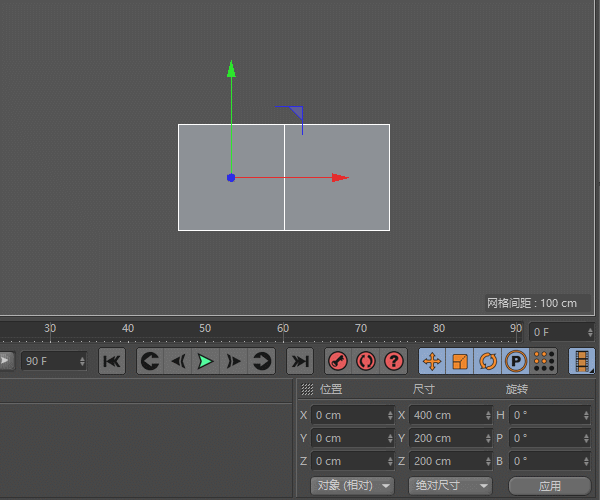This screenshot has height=500, width=600.
Task: Toggle parameter recording P icon
Action: click(x=515, y=361)
